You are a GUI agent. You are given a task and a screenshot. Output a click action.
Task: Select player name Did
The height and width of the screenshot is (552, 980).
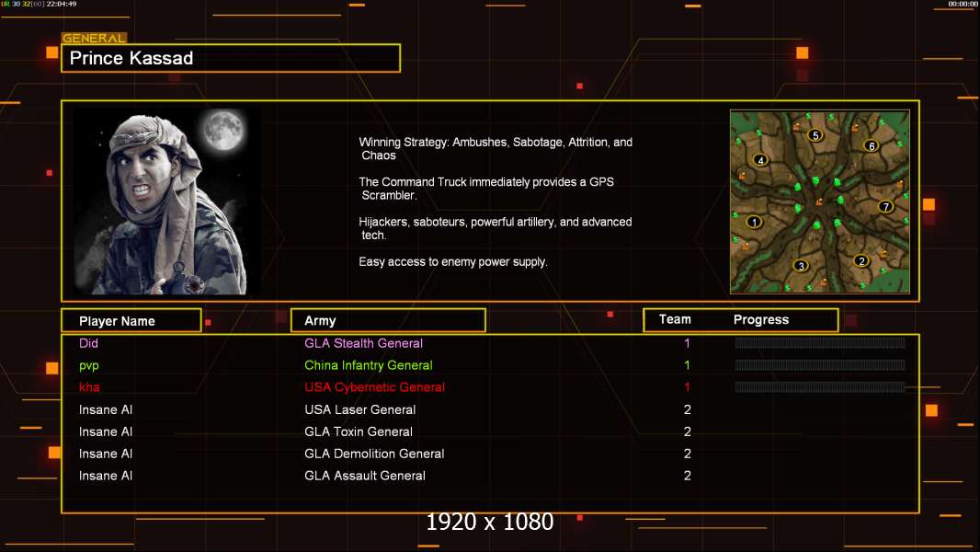[88, 343]
